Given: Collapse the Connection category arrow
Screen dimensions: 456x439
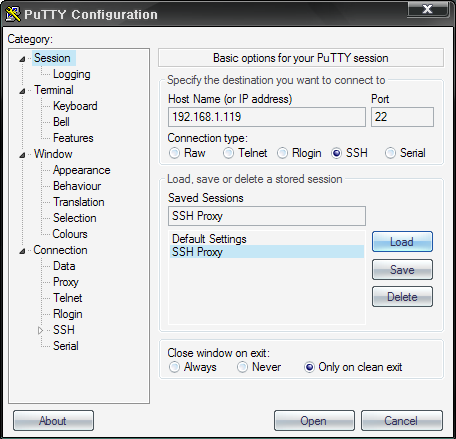Looking at the screenshot, I should pyautogui.click(x=22, y=251).
